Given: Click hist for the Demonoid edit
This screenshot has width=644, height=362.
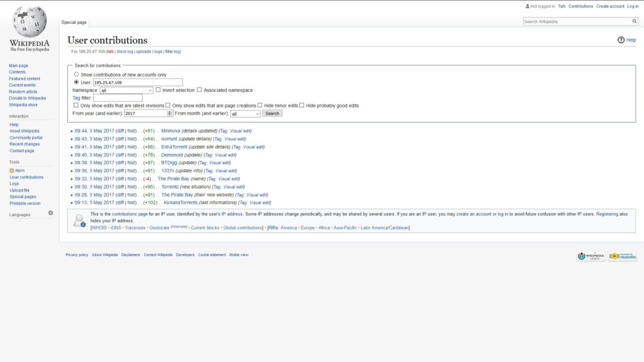Looking at the screenshot, I should [131, 155].
